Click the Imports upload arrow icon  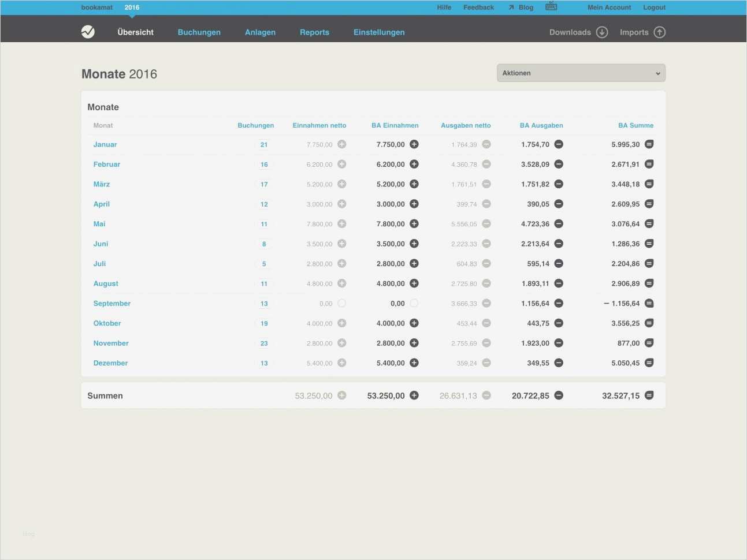tap(660, 32)
